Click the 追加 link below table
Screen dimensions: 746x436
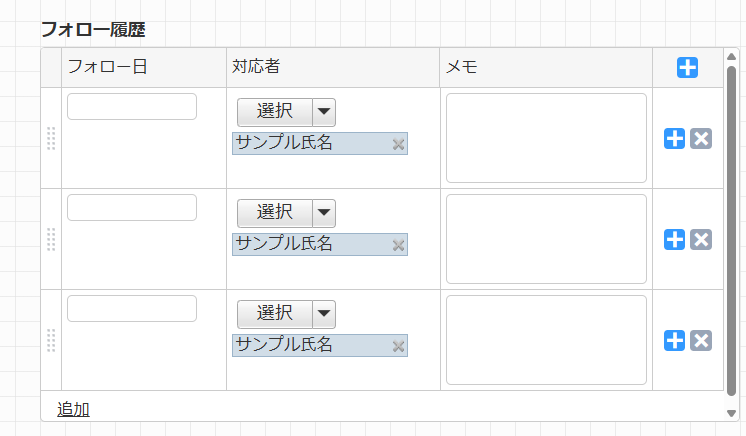[73, 408]
